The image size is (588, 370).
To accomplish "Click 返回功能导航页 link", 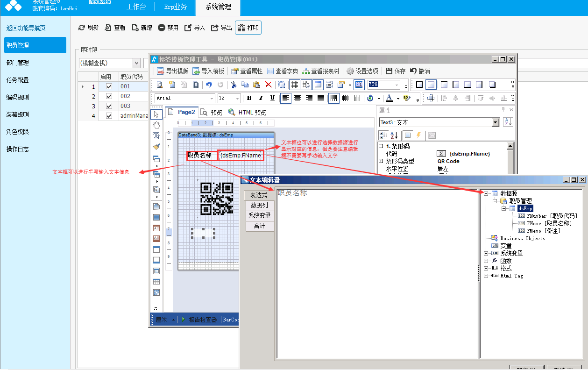I will 26,28.
